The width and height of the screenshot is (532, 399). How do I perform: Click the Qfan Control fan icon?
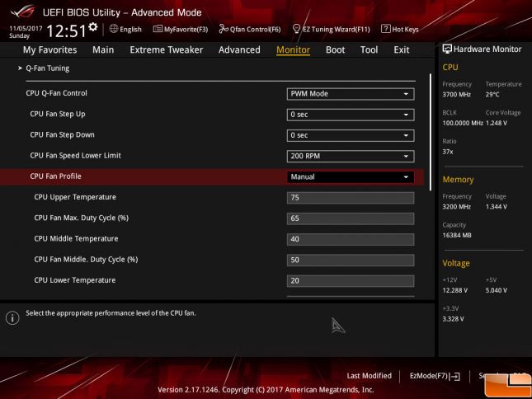(224, 29)
